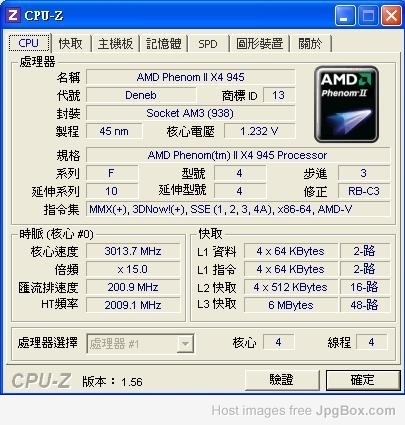Select the 記憶體 tab

pyautogui.click(x=164, y=44)
